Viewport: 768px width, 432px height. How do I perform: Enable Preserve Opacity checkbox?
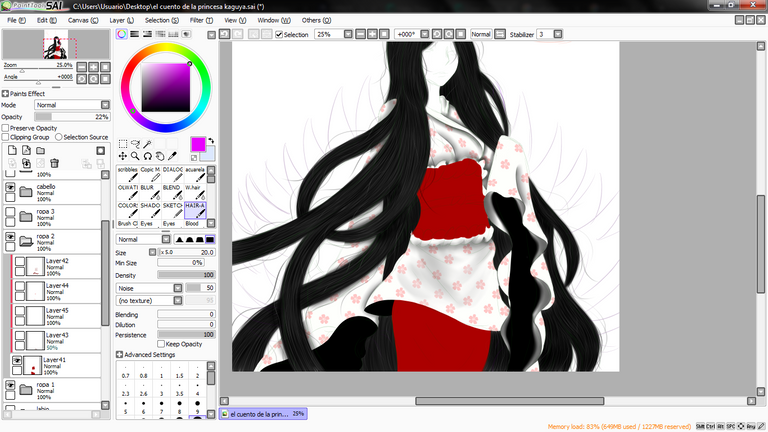tap(5, 128)
